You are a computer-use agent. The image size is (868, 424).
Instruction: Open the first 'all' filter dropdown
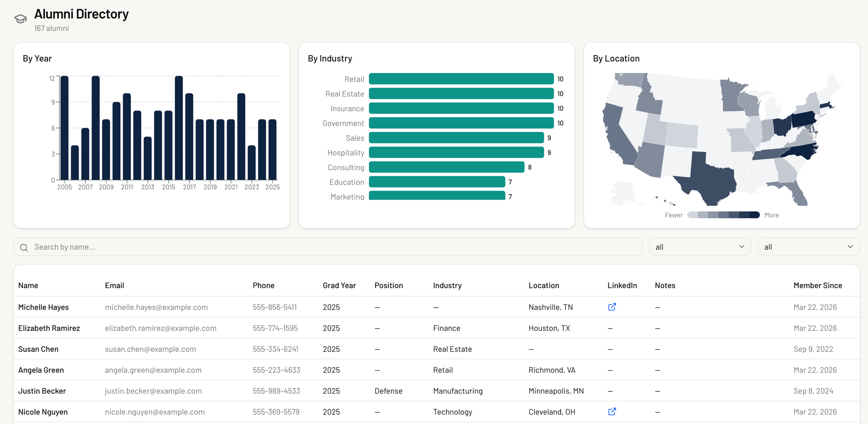[x=700, y=247]
